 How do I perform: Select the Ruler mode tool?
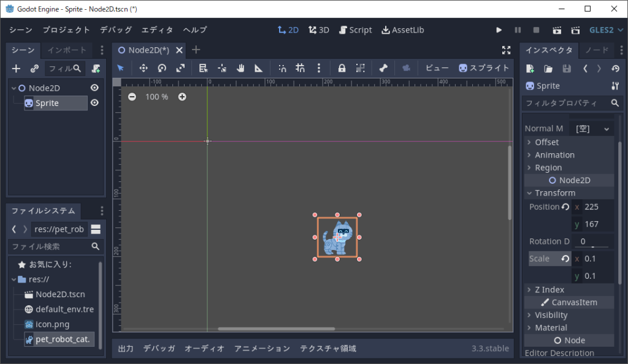pos(259,69)
